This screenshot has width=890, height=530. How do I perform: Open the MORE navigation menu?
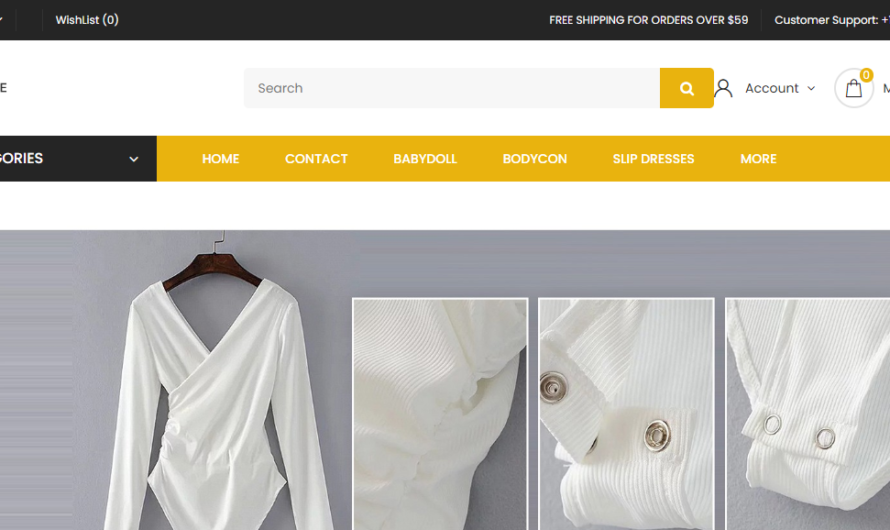(x=758, y=159)
